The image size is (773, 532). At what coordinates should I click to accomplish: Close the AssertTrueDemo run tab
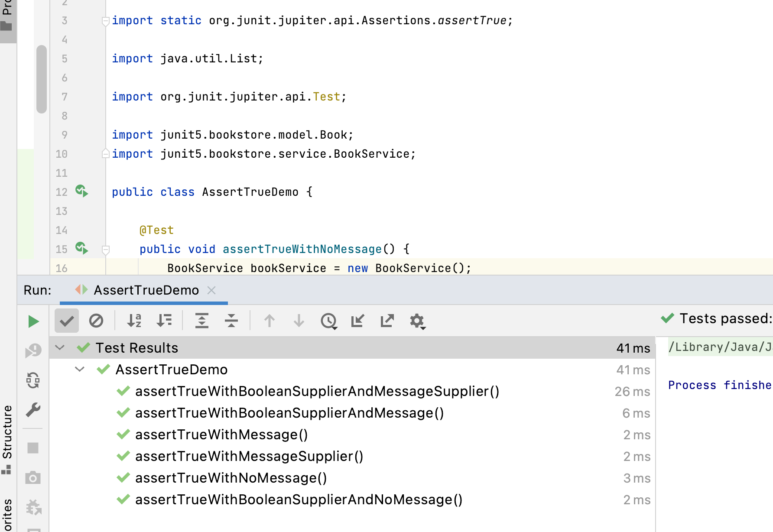click(211, 290)
